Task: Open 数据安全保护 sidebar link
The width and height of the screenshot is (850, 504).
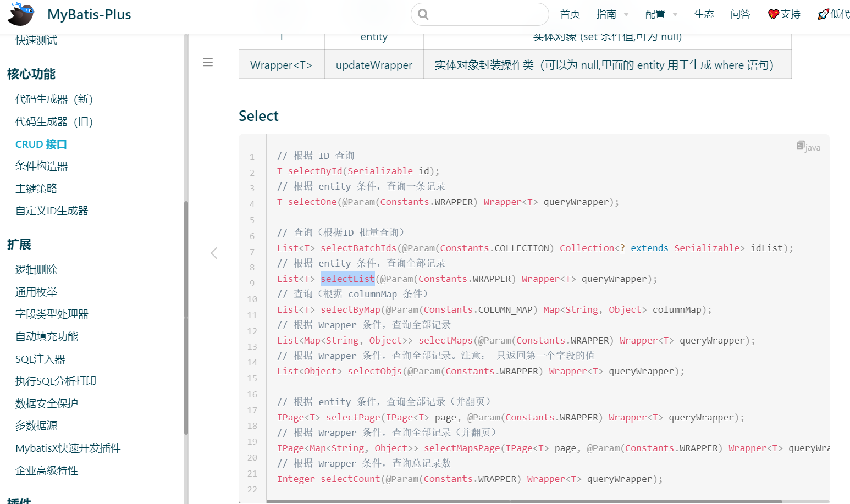Action: click(x=47, y=403)
